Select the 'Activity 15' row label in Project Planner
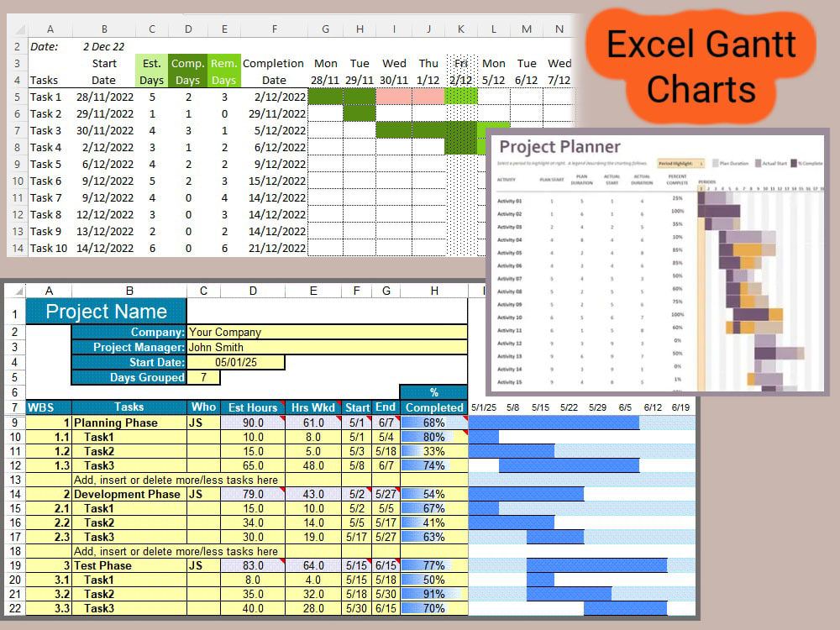Viewport: 840px width, 630px height. click(x=510, y=382)
